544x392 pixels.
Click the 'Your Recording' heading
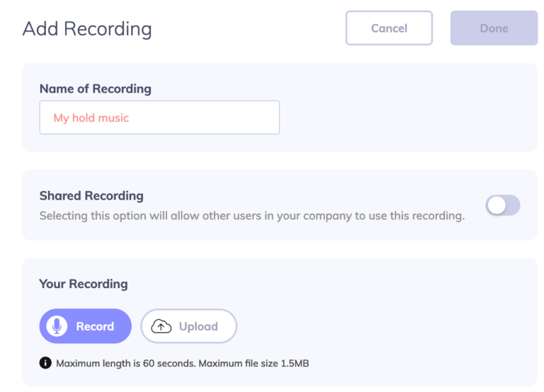pyautogui.click(x=84, y=284)
